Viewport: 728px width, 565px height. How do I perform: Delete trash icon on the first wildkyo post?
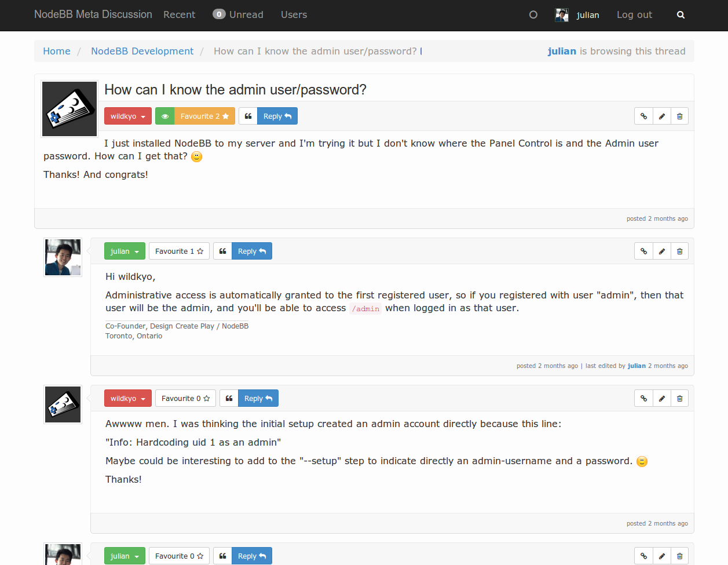[x=679, y=116]
